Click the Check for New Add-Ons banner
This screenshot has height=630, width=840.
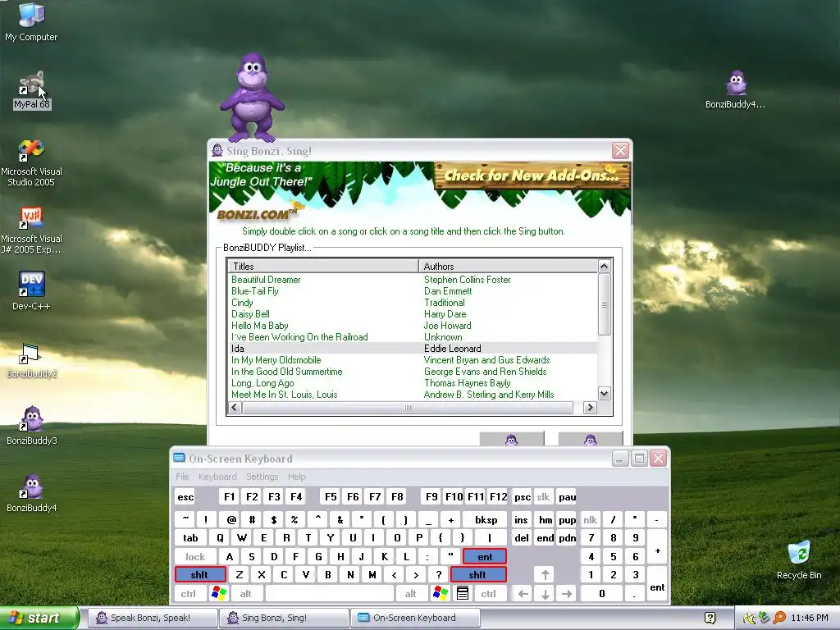point(532,176)
